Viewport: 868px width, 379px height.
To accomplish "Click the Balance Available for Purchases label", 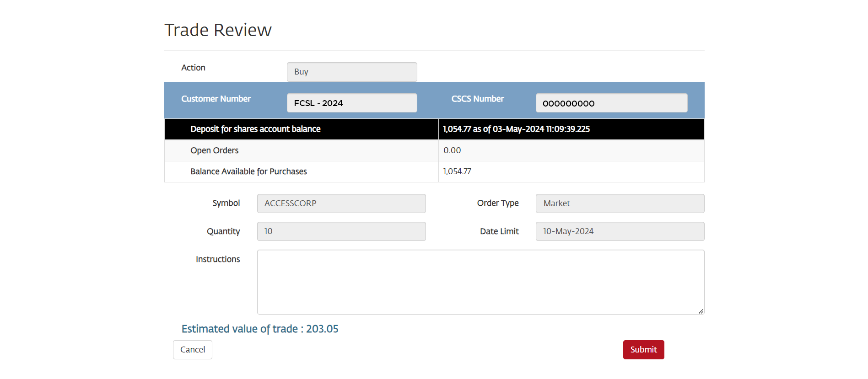I will point(248,171).
